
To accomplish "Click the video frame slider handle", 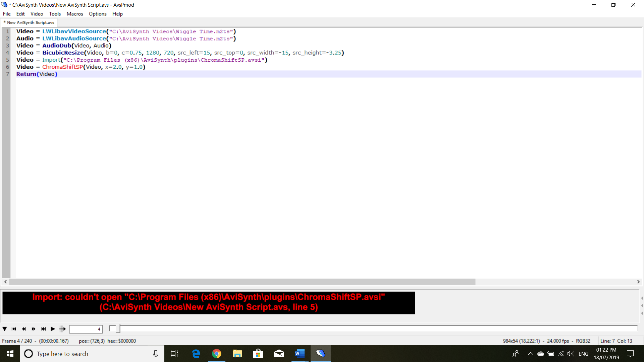I will [118, 329].
